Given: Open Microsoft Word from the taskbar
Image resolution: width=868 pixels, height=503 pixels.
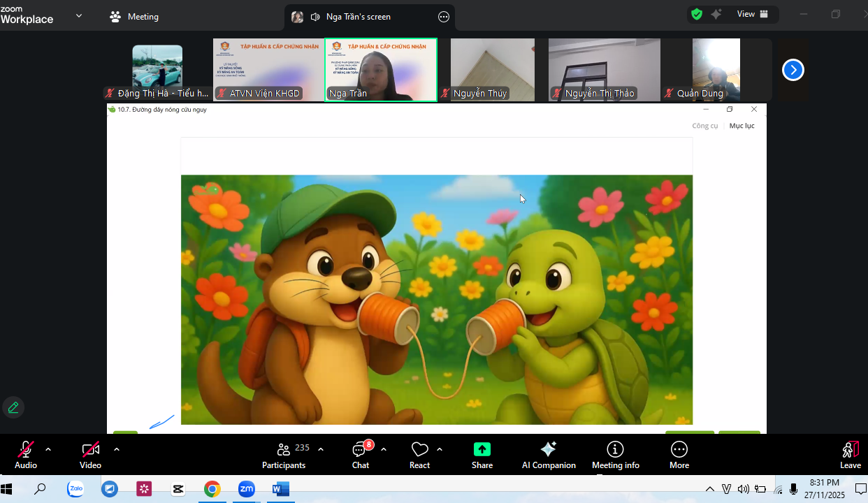Looking at the screenshot, I should point(280,489).
